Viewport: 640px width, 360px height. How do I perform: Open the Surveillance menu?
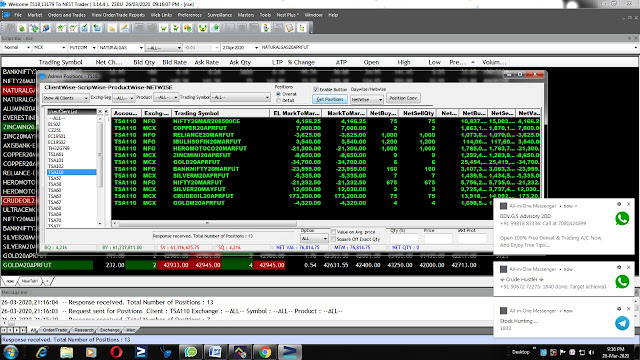click(x=220, y=15)
